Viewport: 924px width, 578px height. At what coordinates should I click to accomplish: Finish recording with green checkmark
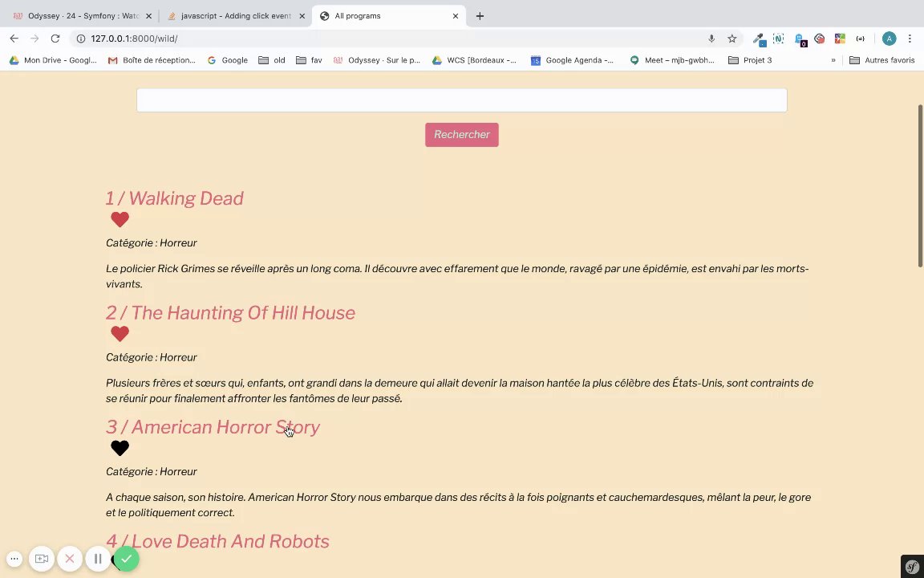(x=126, y=559)
